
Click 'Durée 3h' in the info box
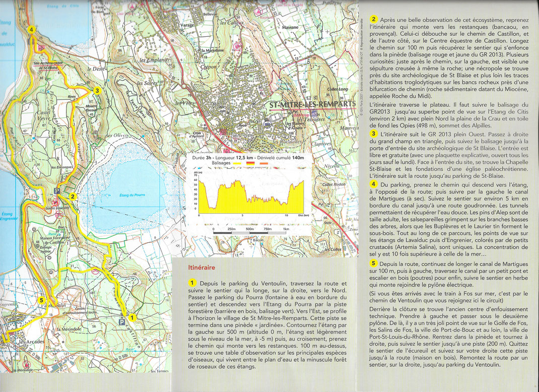click(202, 158)
